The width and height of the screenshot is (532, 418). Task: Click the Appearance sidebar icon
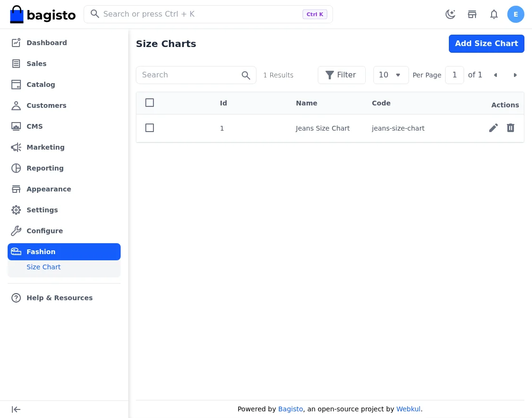16,189
